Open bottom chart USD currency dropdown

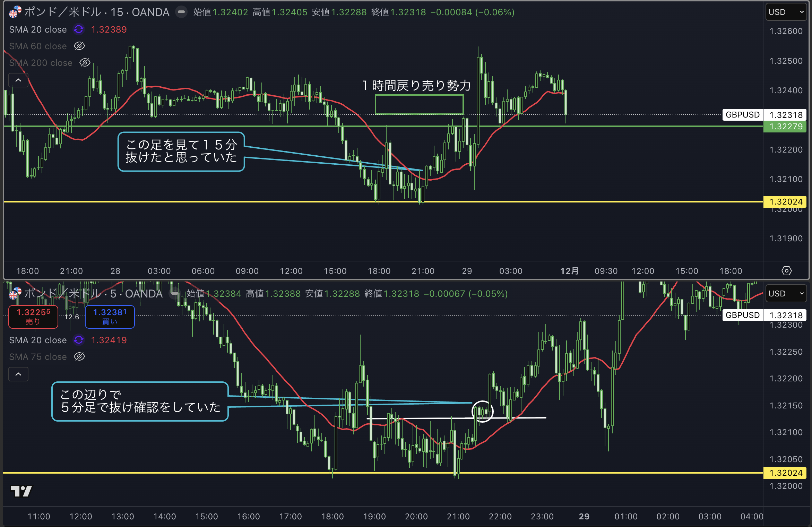(x=786, y=294)
